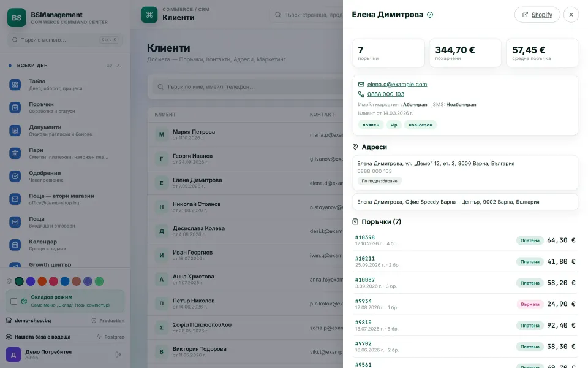Click the avatar Σ for Σοφία Παπαδοπούλου
The height and width of the screenshot is (368, 588).
(162, 328)
